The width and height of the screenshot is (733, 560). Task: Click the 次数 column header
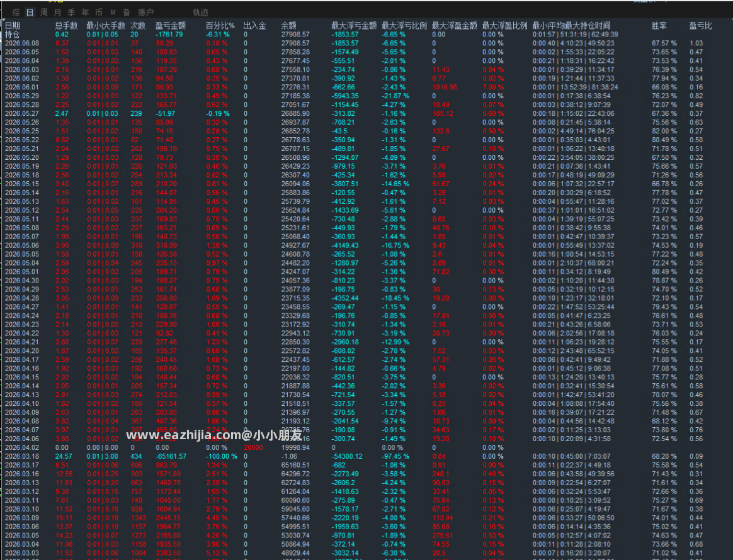pyautogui.click(x=139, y=26)
